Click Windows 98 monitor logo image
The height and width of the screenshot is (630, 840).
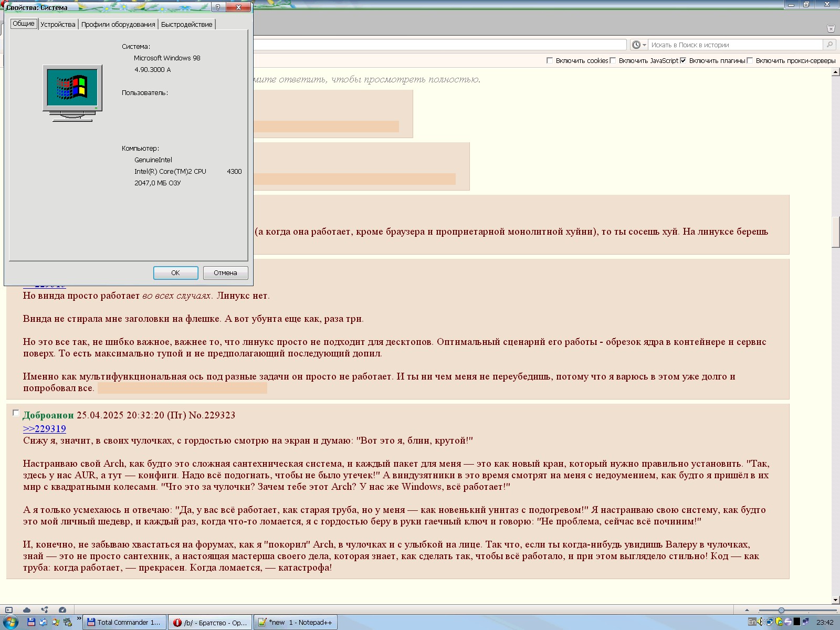72,93
